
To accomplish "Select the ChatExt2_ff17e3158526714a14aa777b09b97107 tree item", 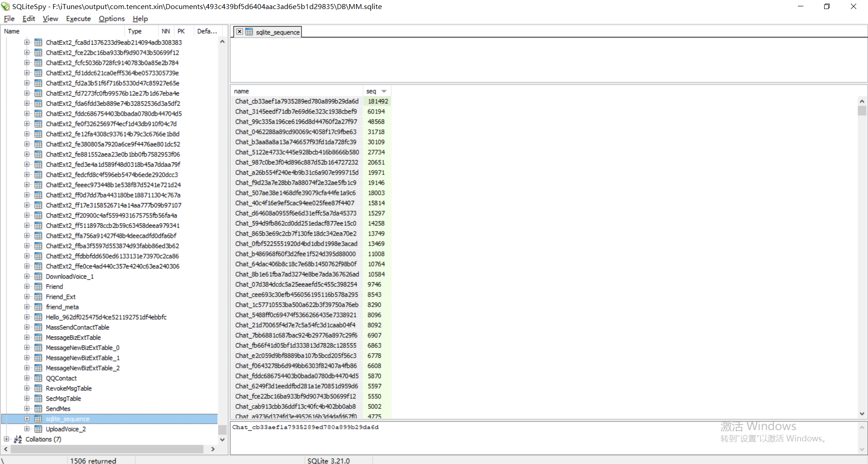I will tap(113, 205).
